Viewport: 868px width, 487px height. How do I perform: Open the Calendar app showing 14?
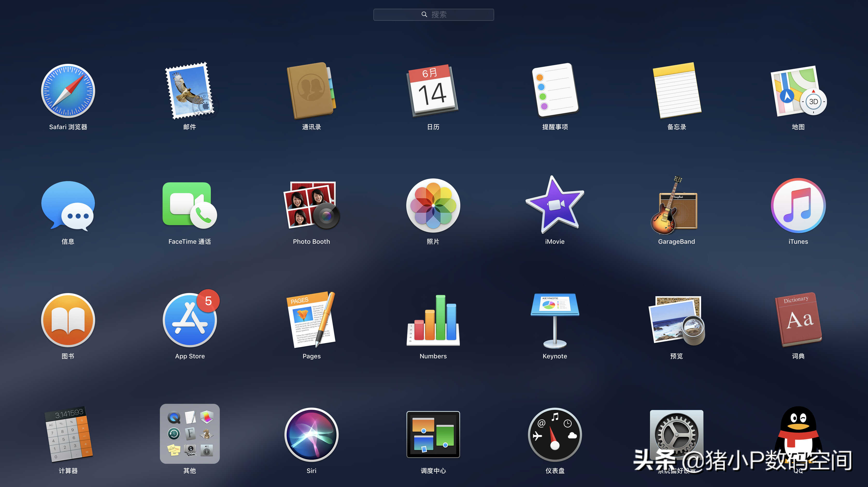[433, 91]
